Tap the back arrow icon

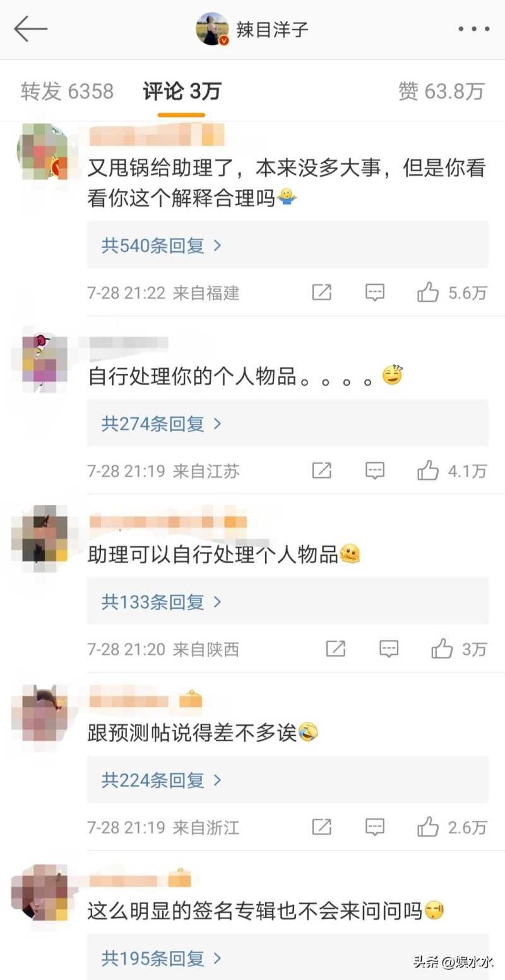tap(31, 29)
